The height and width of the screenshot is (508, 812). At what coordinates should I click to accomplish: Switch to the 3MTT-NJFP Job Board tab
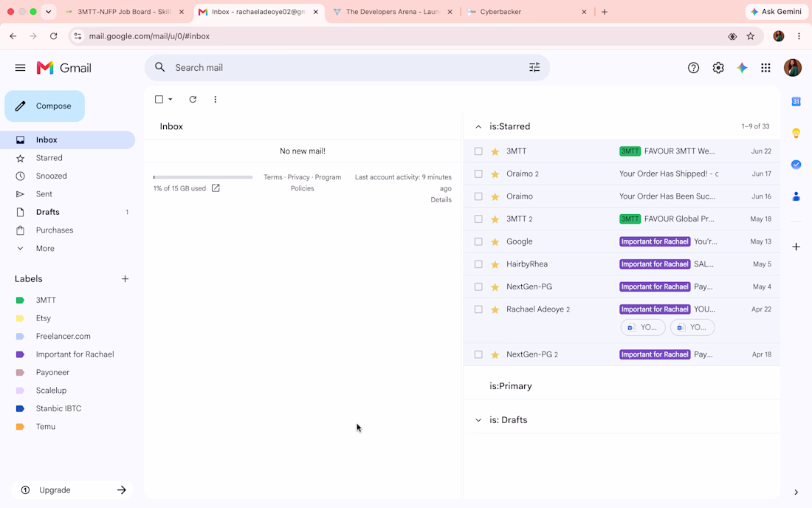(124, 11)
